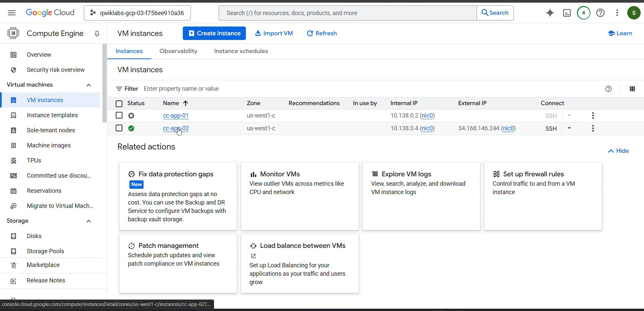Click the Filter icon in the table toolbar

(119, 89)
